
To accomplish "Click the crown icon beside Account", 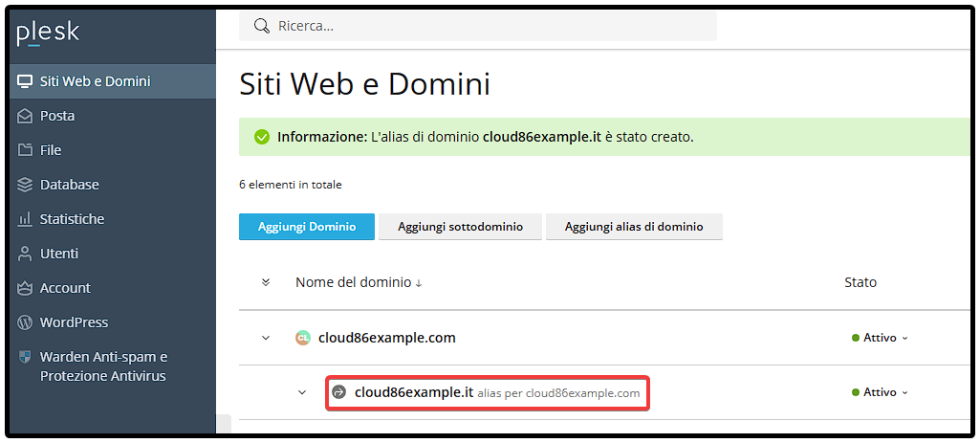I will click(x=24, y=288).
